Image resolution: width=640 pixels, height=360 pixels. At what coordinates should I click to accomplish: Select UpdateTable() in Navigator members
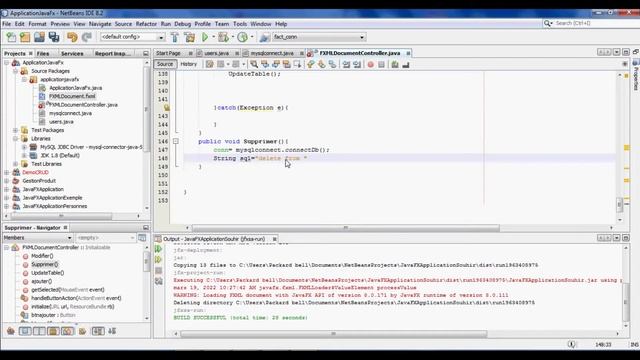pyautogui.click(x=48, y=273)
